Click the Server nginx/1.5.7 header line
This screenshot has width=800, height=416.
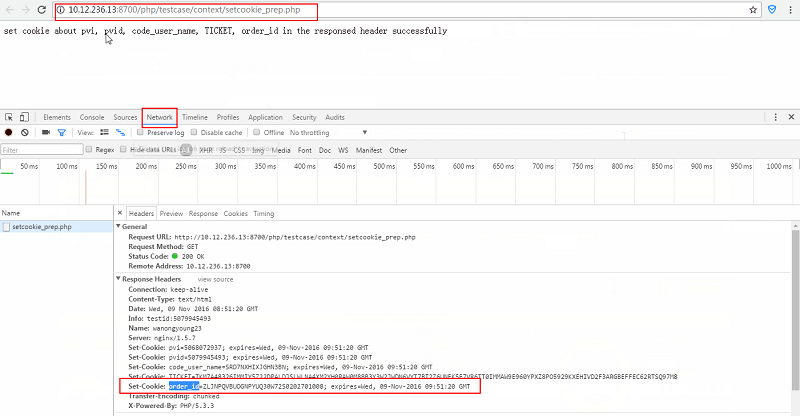(x=162, y=337)
